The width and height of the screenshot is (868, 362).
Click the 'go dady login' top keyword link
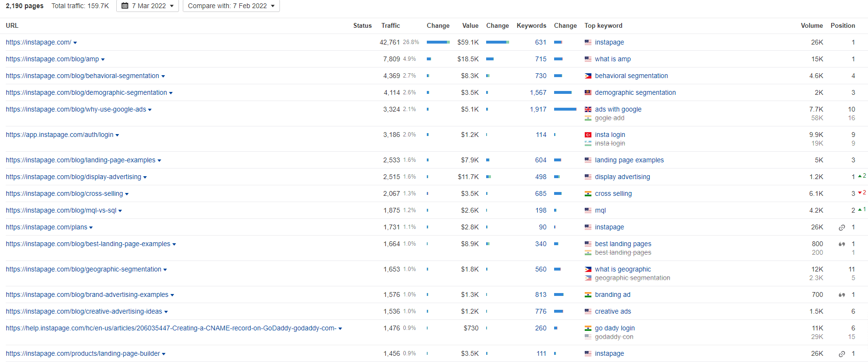(x=615, y=328)
